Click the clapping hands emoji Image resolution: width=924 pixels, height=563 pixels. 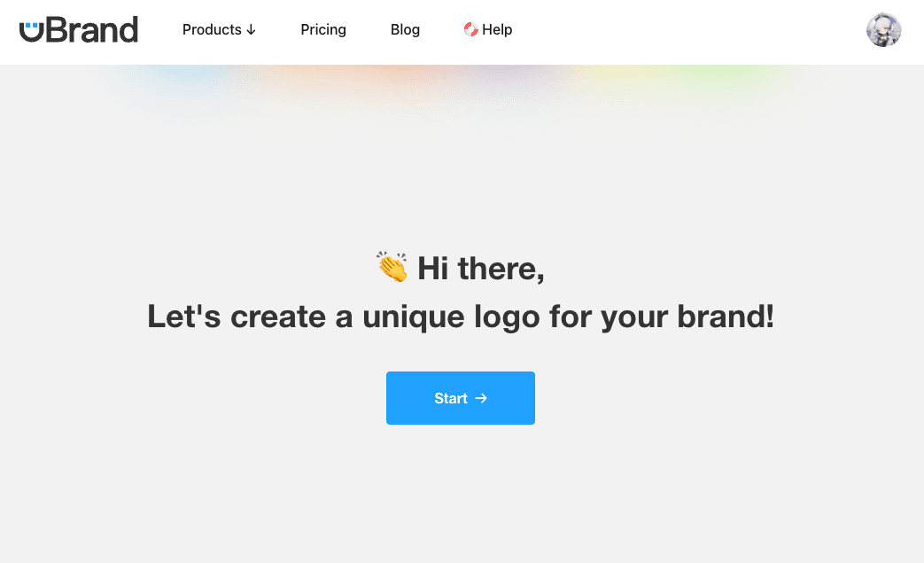point(392,267)
